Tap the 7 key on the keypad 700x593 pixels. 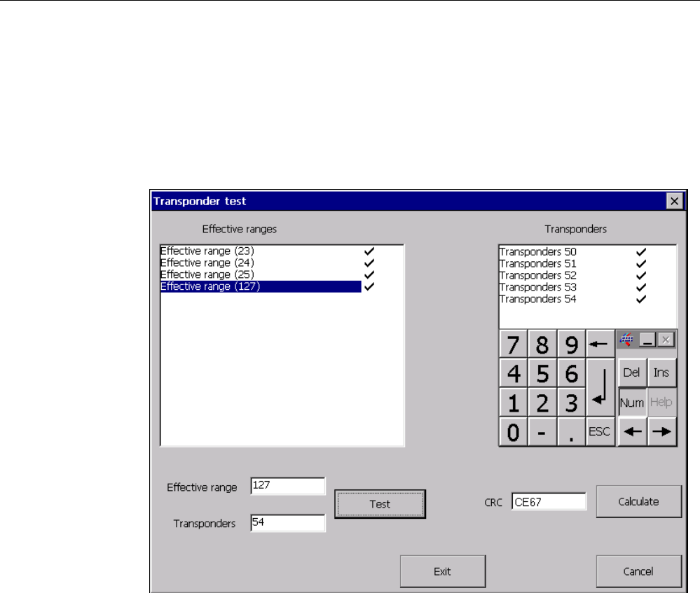point(514,344)
